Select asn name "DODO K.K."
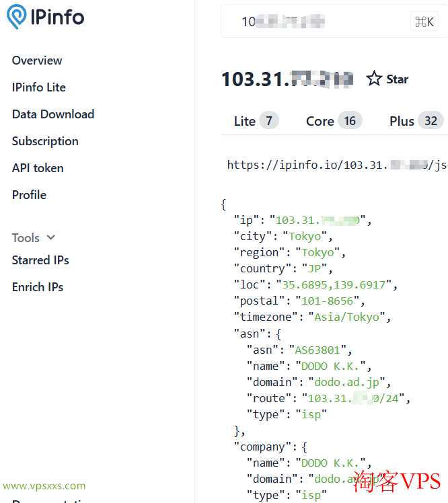The width and height of the screenshot is (448, 503). pos(330,366)
